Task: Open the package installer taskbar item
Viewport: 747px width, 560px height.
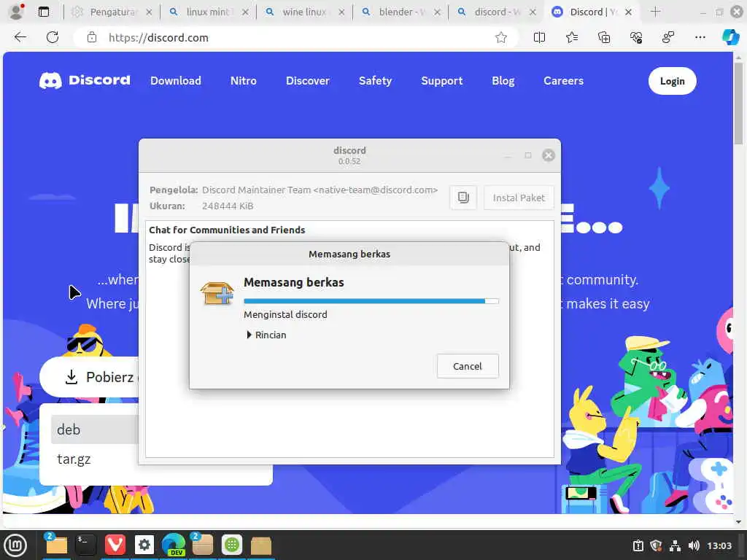Action: 203,545
